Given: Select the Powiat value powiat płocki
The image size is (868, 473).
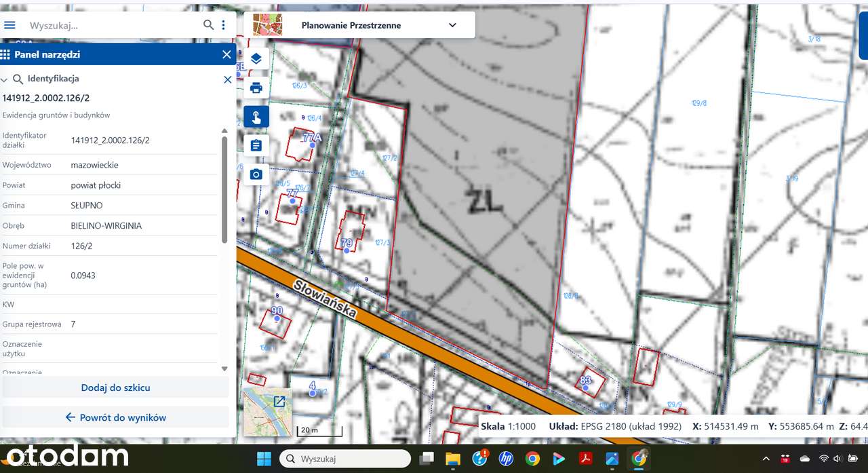Looking at the screenshot, I should pyautogui.click(x=96, y=185).
